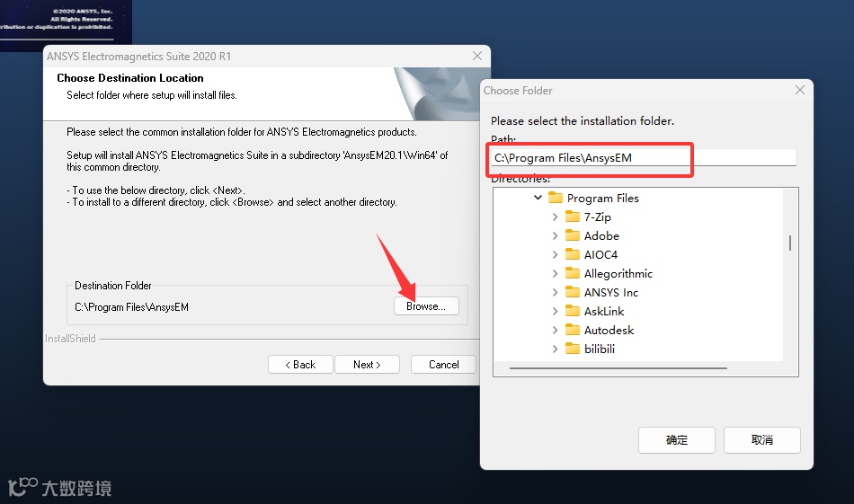Dismiss Choose Folder with 取消 button
This screenshot has width=854, height=504.
click(762, 440)
